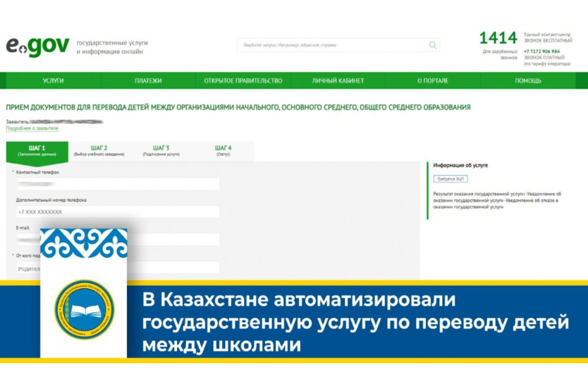Click the Дополнительный номер телефона field

point(118,212)
